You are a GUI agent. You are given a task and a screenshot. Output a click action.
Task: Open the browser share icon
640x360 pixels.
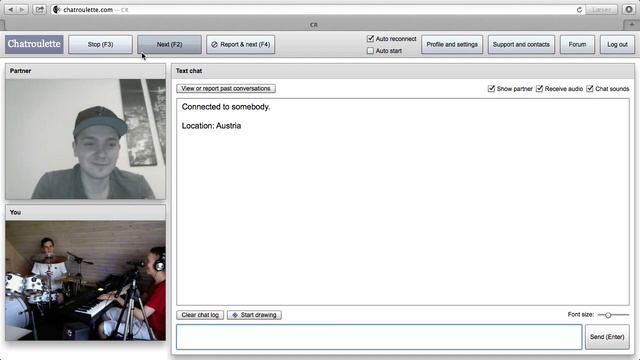(39, 9)
